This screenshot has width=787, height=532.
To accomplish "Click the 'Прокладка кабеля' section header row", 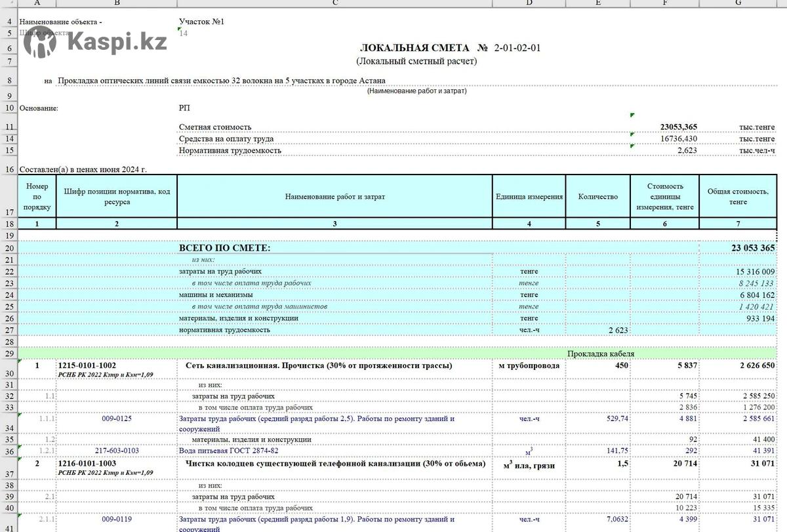I will [x=601, y=354].
